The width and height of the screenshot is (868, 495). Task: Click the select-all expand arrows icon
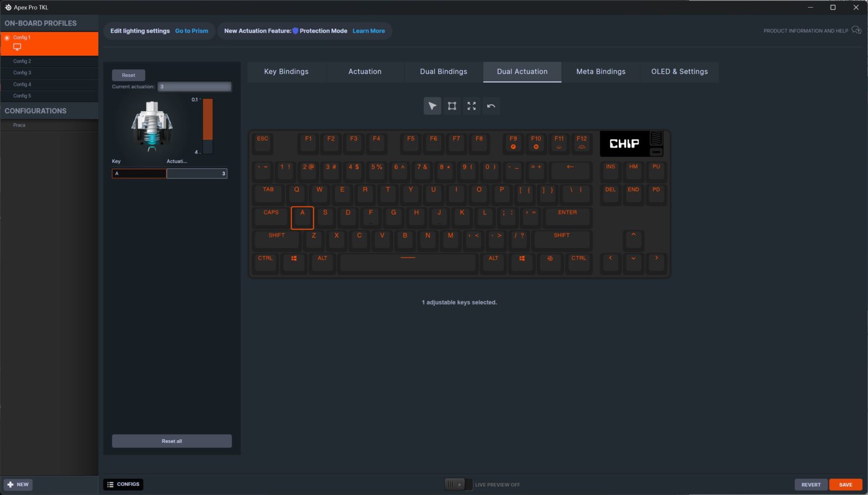471,106
